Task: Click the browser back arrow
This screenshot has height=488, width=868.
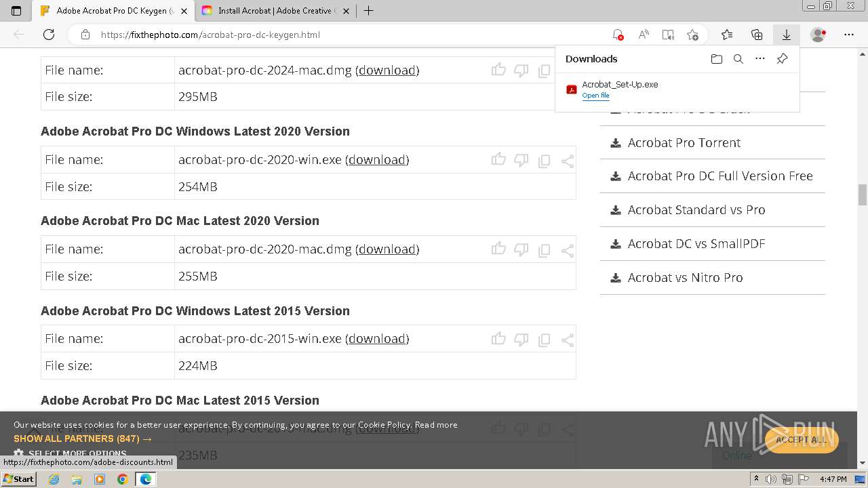Action: [x=19, y=35]
